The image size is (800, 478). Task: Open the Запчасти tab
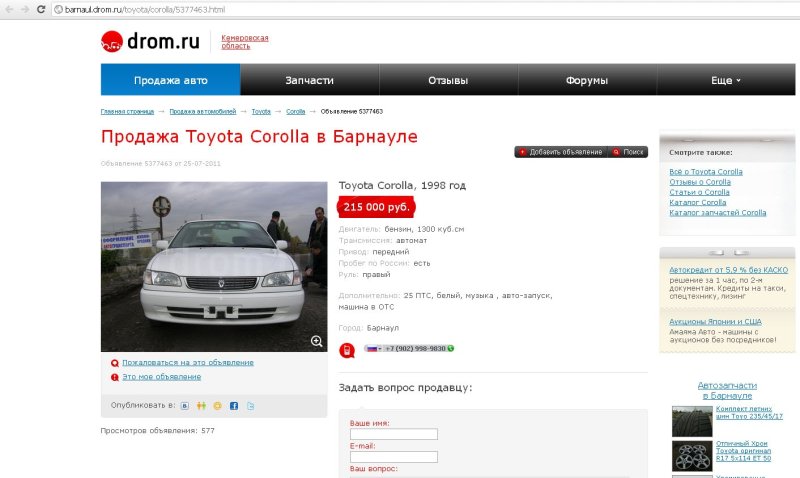tap(309, 80)
